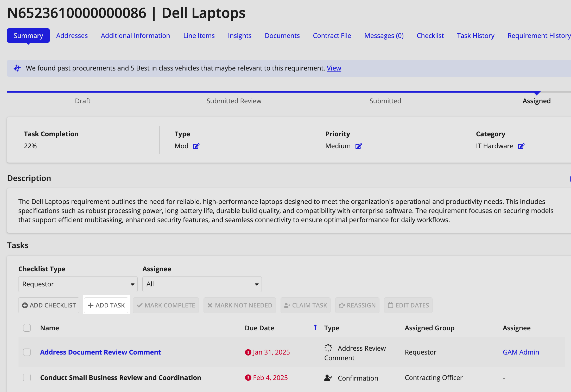Viewport: 571px width, 392px height.
Task: Open the Requirement History tab
Action: click(539, 36)
